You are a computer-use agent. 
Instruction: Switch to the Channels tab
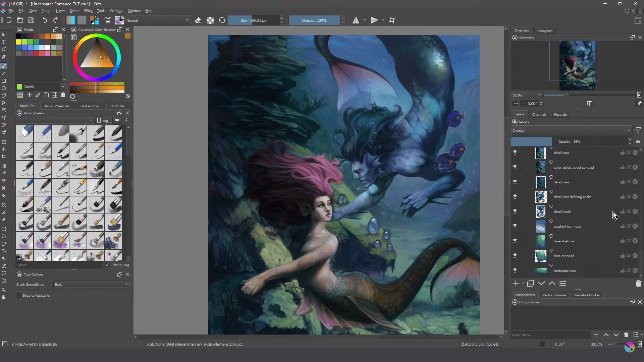pyautogui.click(x=539, y=114)
